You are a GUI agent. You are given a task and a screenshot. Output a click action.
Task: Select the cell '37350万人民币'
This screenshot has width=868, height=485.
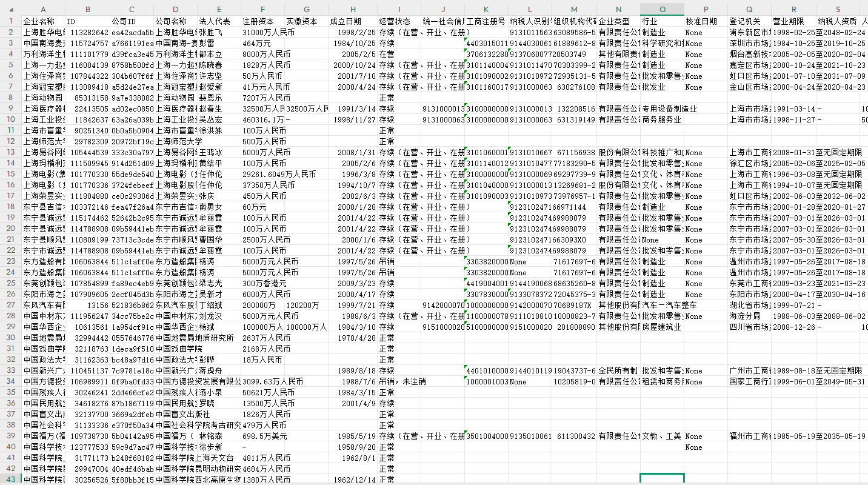(x=262, y=185)
